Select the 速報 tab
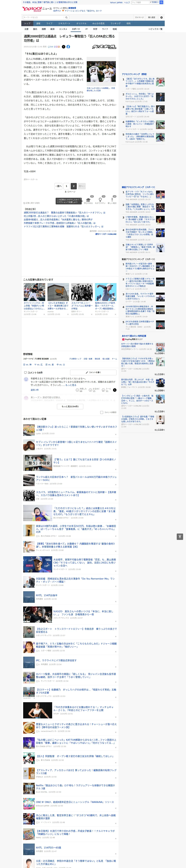This screenshot has height=868, width=186. [x=38, y=24]
